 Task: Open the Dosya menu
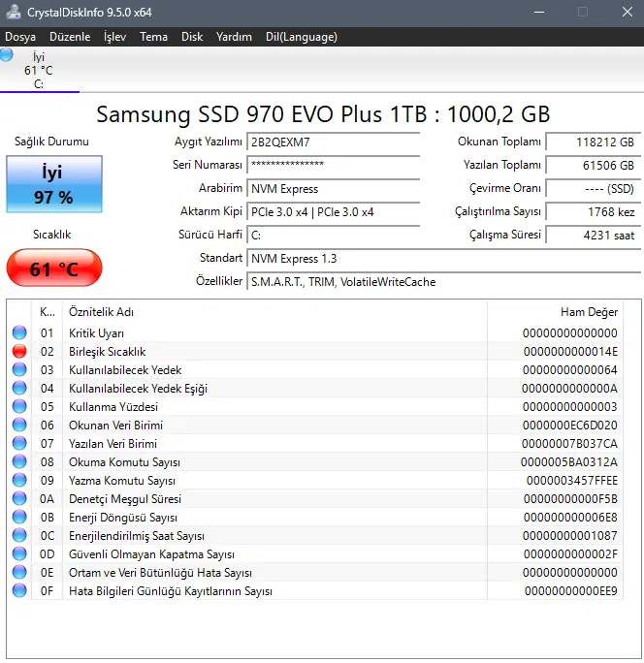pos(20,37)
